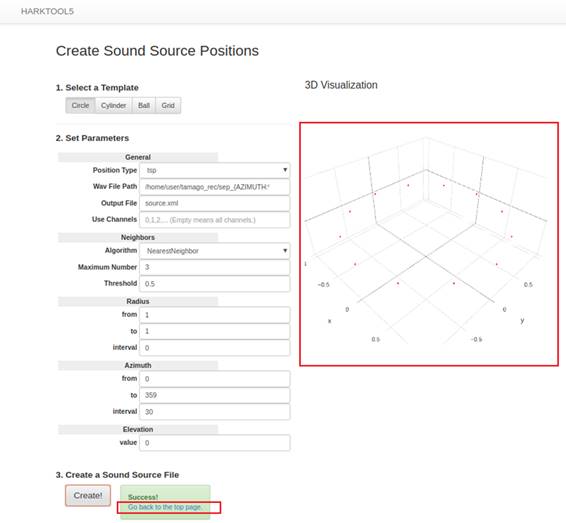Expand the Algorithm NearestNeighbor dropdown
Screen dimensions: 566x523
coord(215,251)
